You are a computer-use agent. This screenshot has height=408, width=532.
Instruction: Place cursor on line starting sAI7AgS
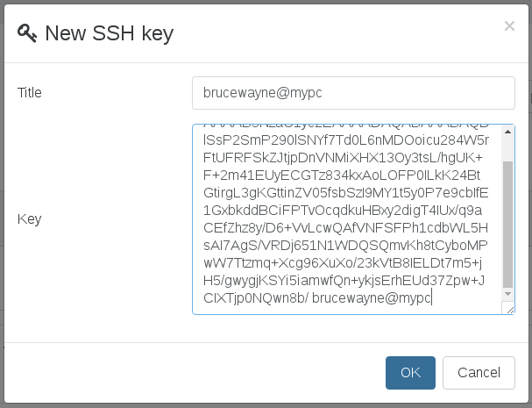345,246
